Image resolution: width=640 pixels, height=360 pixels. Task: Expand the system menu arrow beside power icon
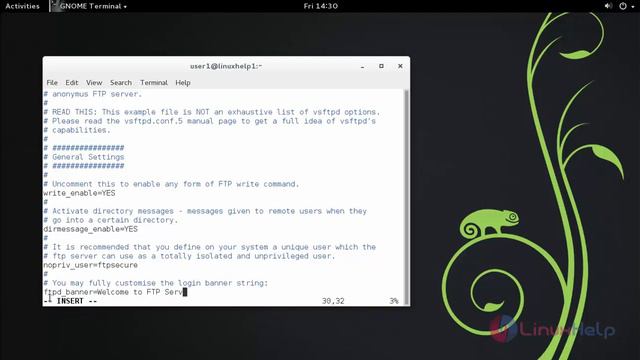point(633,7)
